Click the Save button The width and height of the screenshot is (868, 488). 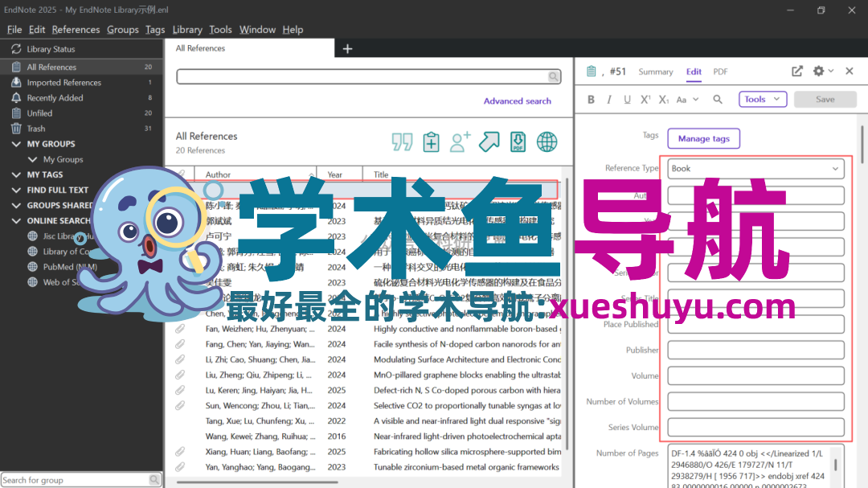click(825, 99)
